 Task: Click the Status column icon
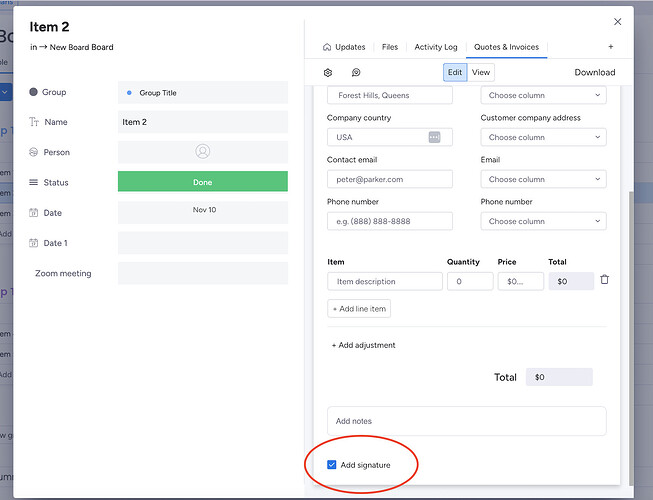(x=33, y=182)
